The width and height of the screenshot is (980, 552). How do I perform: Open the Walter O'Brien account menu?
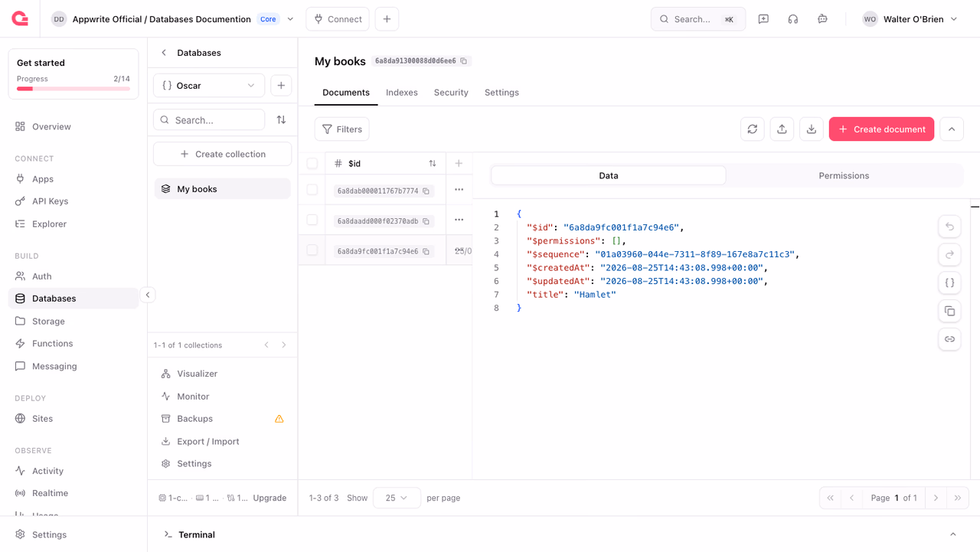910,19
